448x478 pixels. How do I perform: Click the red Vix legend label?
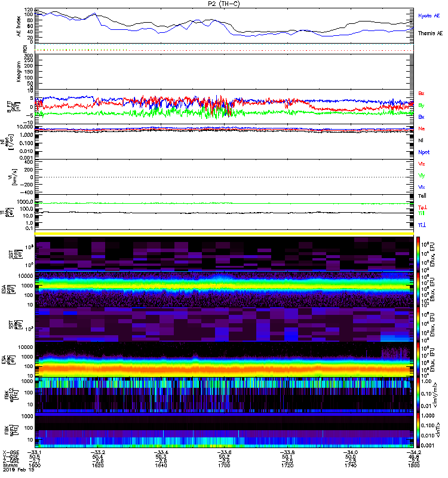tap(421, 164)
